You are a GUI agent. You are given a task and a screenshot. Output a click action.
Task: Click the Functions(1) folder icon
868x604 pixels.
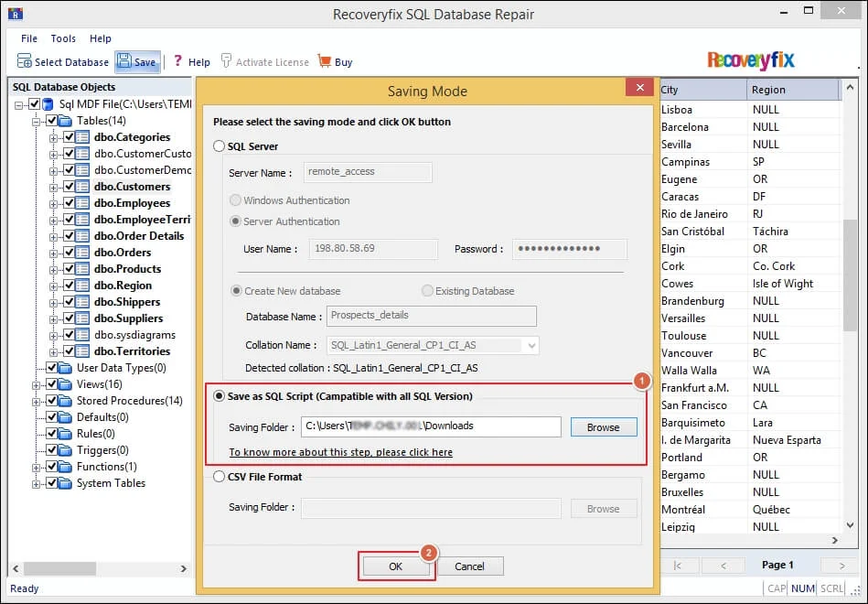(65, 467)
